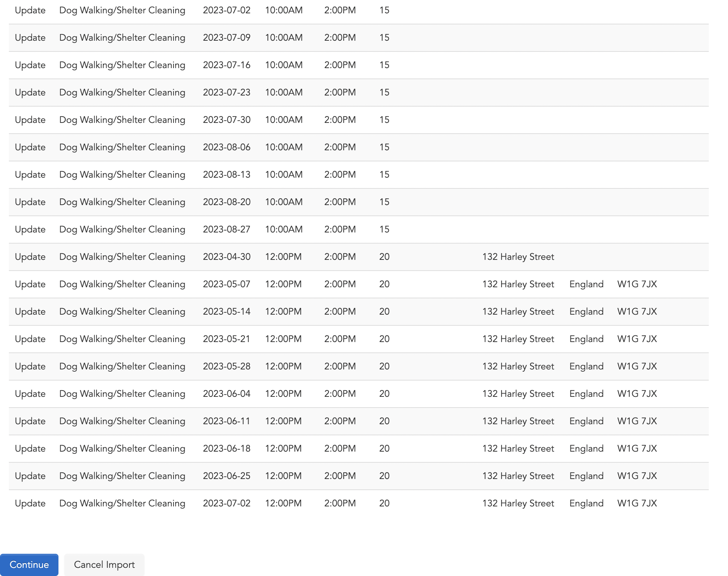
Task: Click Update in the 2023-04-30 row
Action: [30, 257]
